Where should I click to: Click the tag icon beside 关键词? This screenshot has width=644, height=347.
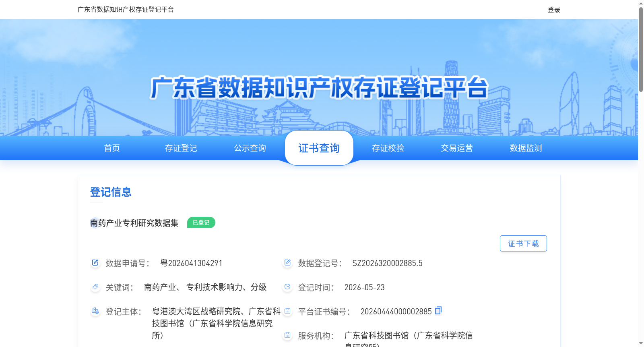(x=95, y=287)
